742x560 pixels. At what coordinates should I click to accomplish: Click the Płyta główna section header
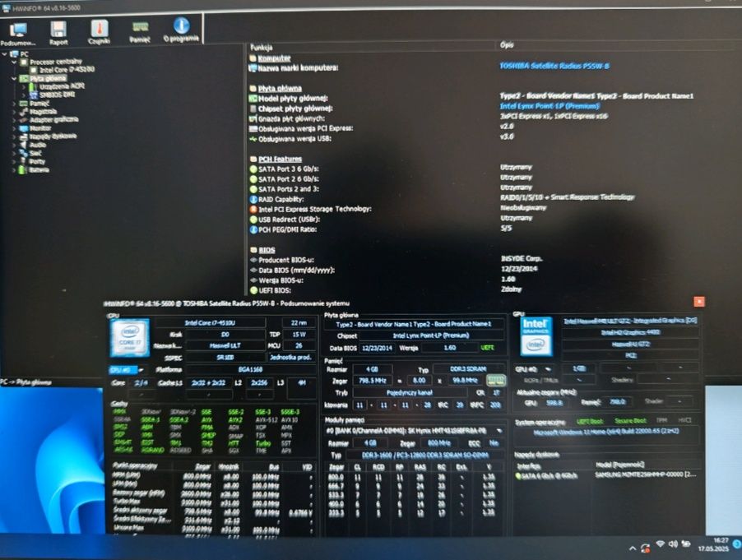280,89
